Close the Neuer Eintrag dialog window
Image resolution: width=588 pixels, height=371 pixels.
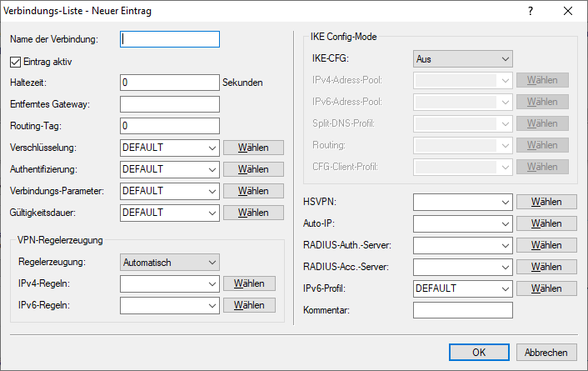568,12
